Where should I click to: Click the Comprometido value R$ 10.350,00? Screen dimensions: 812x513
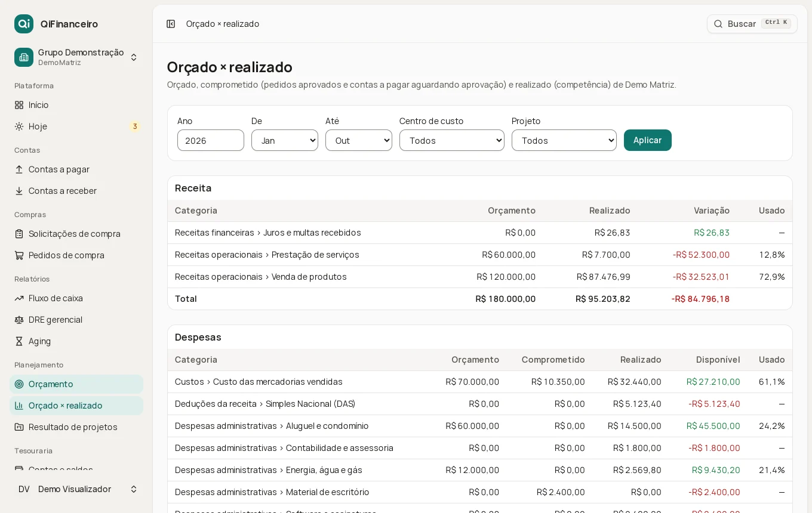[558, 382]
